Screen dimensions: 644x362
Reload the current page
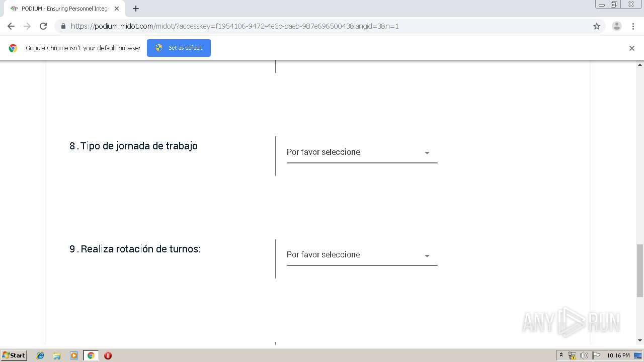pyautogui.click(x=43, y=26)
